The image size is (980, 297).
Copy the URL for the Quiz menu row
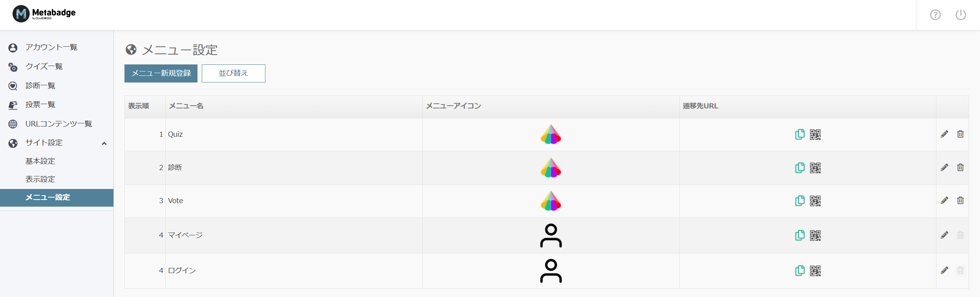(800, 134)
